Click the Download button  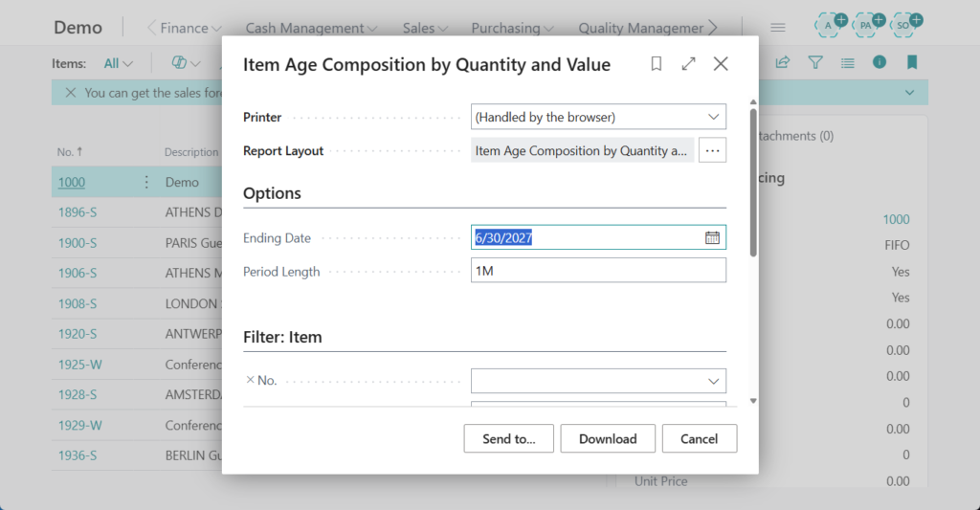pyautogui.click(x=608, y=438)
